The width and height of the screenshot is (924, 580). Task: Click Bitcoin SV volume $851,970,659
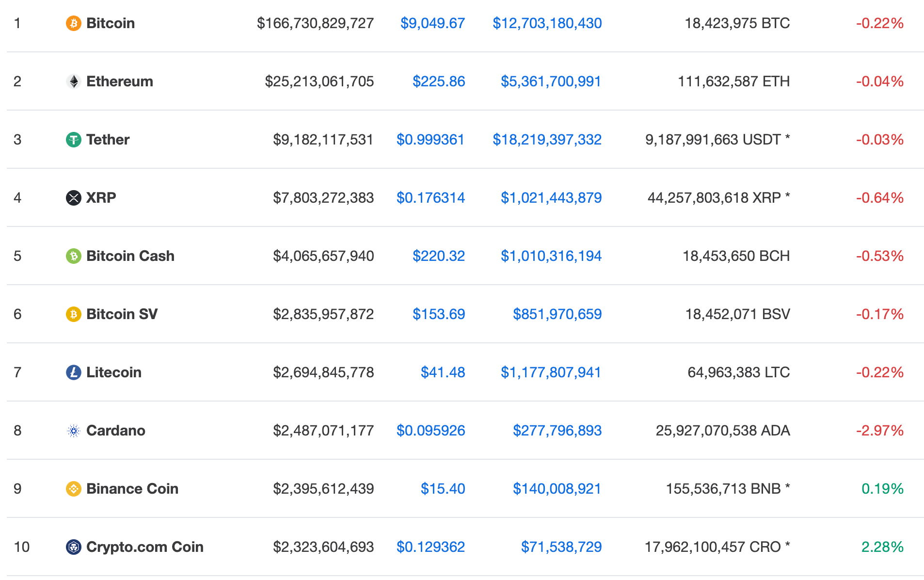[x=557, y=314]
